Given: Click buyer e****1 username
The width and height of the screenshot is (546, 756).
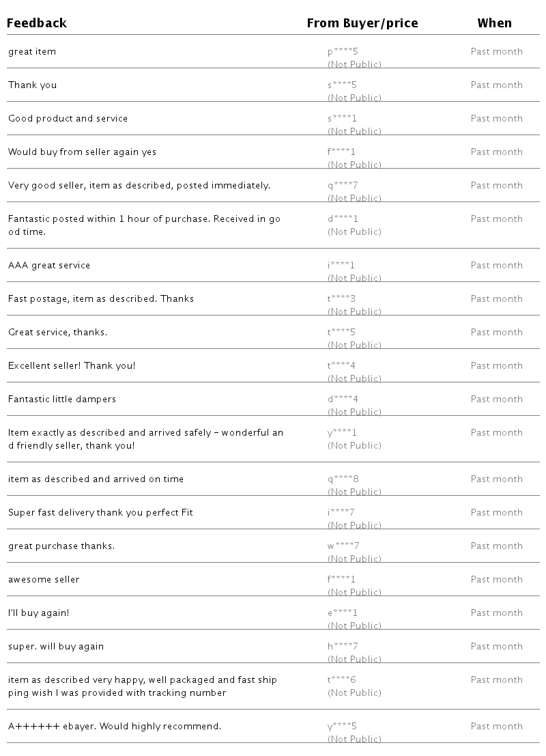Looking at the screenshot, I should pyautogui.click(x=342, y=613).
